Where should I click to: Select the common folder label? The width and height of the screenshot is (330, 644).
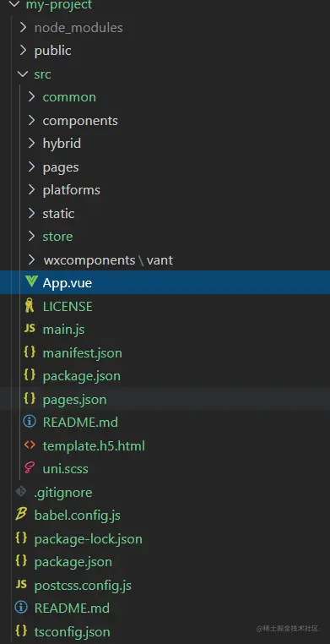point(69,97)
